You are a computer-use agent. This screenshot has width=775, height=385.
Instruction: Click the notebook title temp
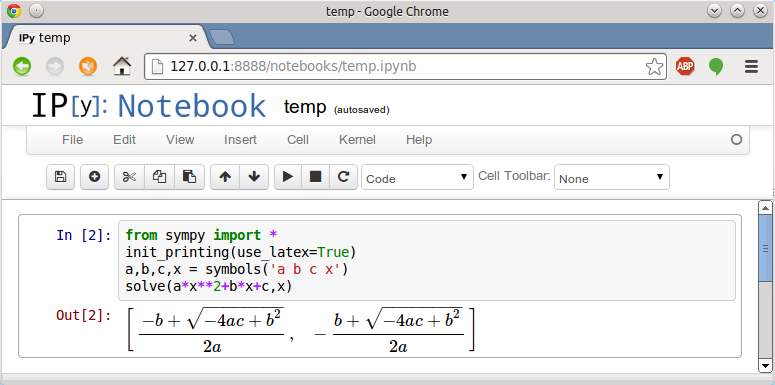tap(305, 106)
